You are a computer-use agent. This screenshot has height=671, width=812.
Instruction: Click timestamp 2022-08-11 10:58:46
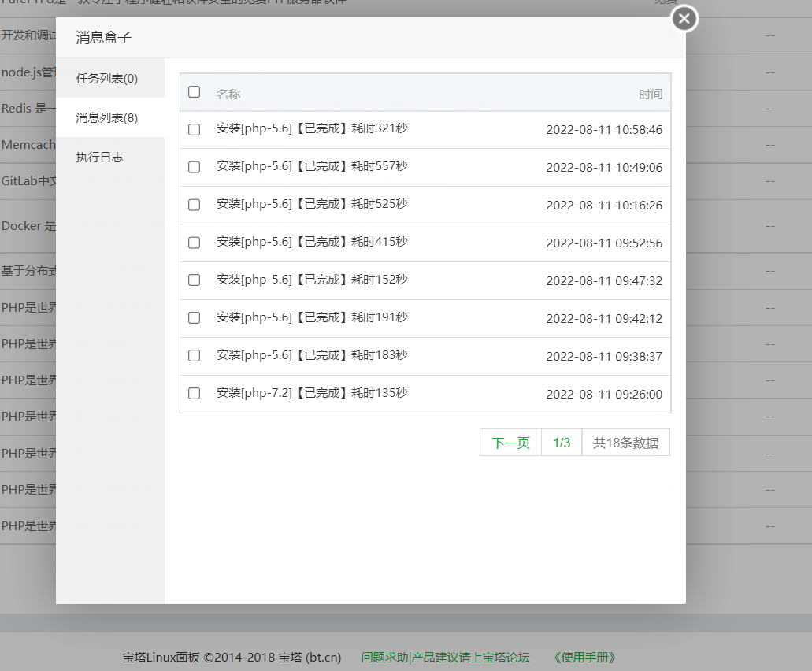604,129
